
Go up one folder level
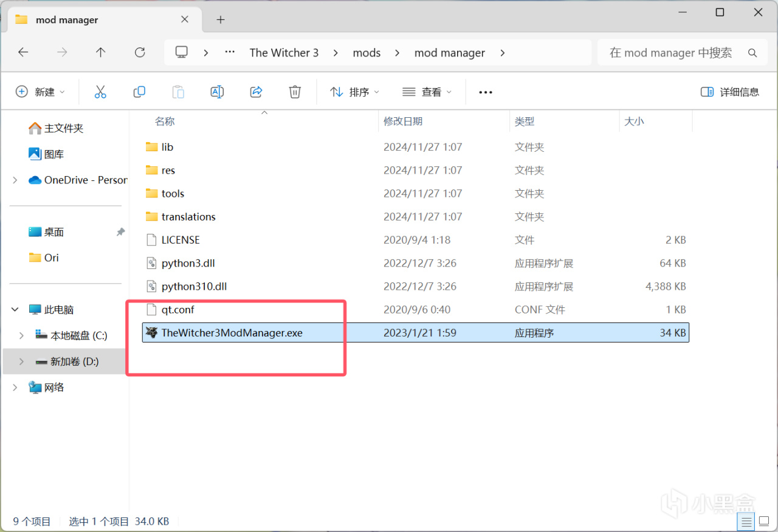click(x=101, y=52)
